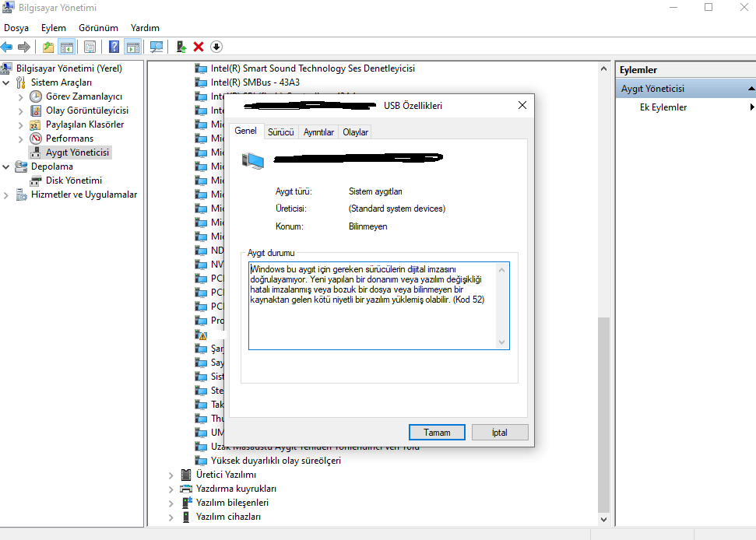
Task: Click the İptal button
Action: (500, 432)
